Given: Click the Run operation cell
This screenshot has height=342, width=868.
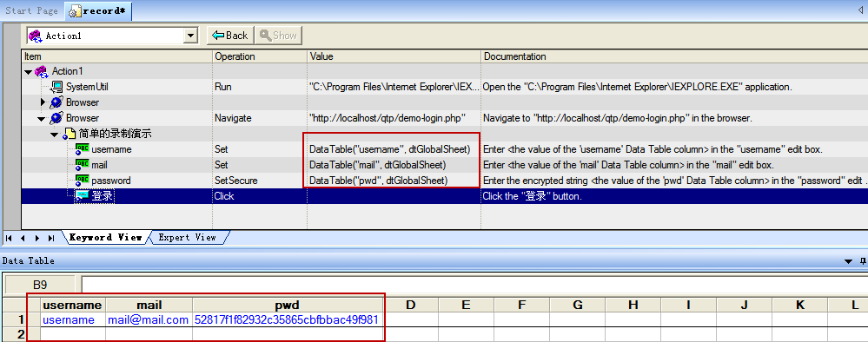Looking at the screenshot, I should (260, 87).
